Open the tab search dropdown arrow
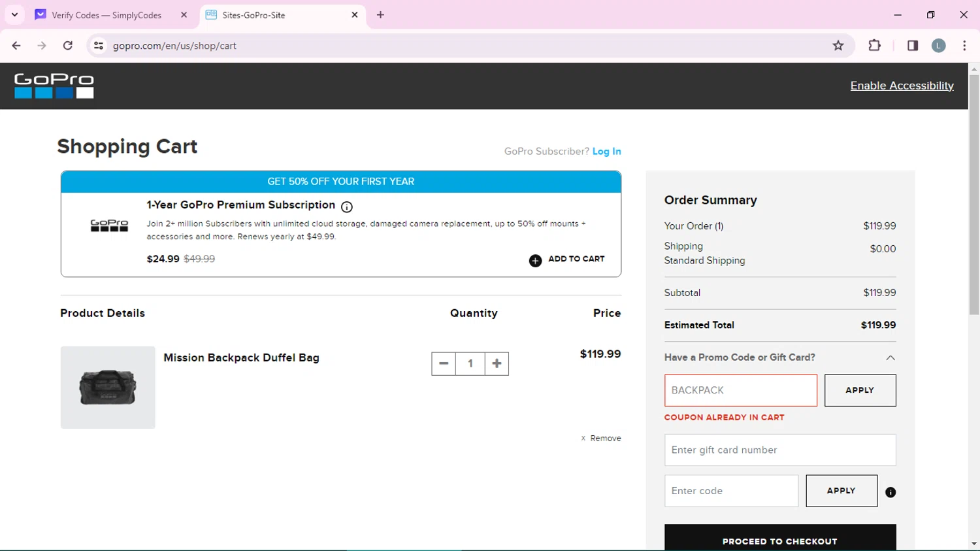 coord(14,14)
